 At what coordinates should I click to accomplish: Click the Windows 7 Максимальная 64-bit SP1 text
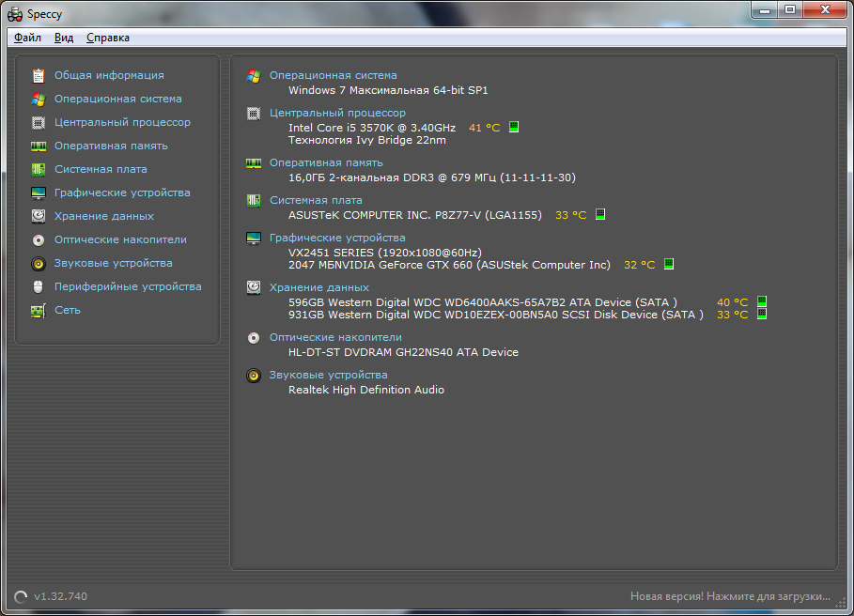click(x=388, y=90)
